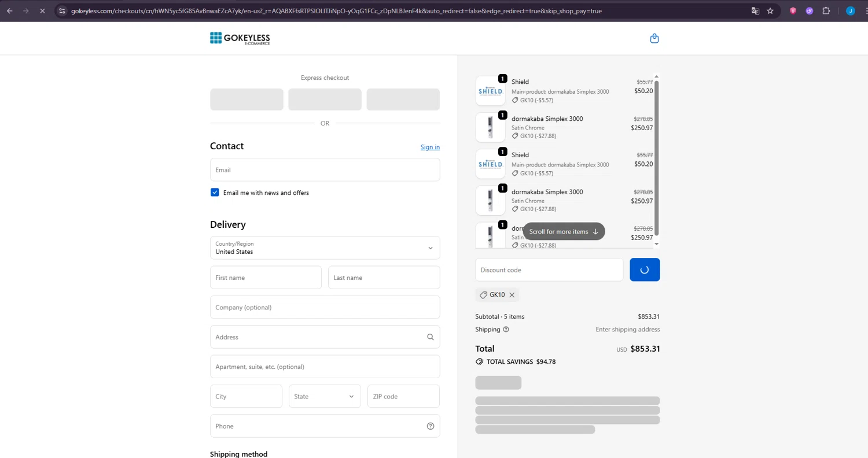The image size is (868, 458).
Task: Open the browser Extensions puzzle menu
Action: [x=826, y=10]
